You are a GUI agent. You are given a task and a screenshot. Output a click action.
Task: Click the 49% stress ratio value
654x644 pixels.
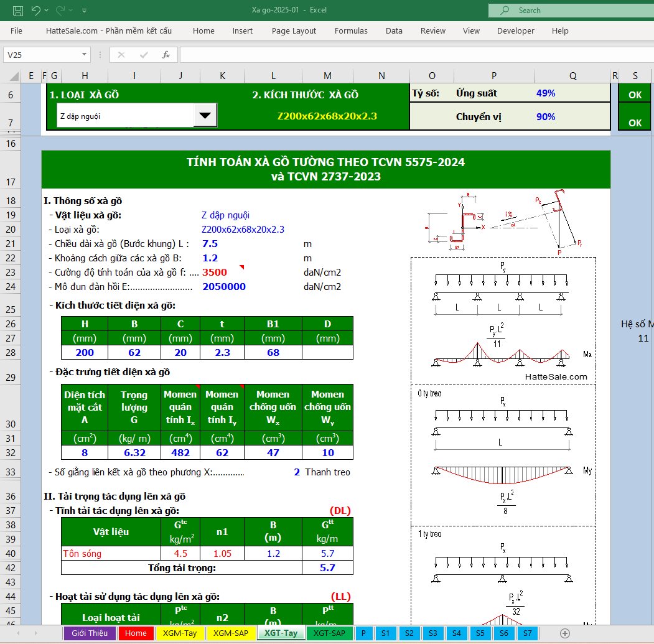coord(546,93)
